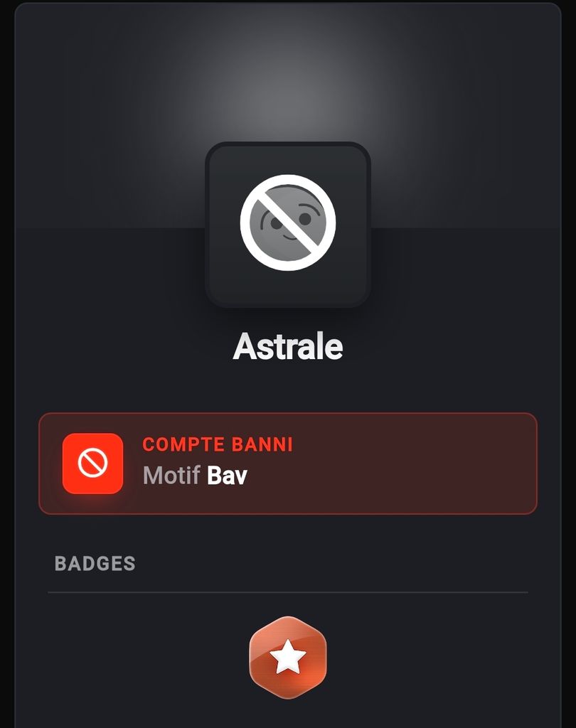The width and height of the screenshot is (576, 728).
Task: Select the ban reason Bav
Action: tap(227, 476)
